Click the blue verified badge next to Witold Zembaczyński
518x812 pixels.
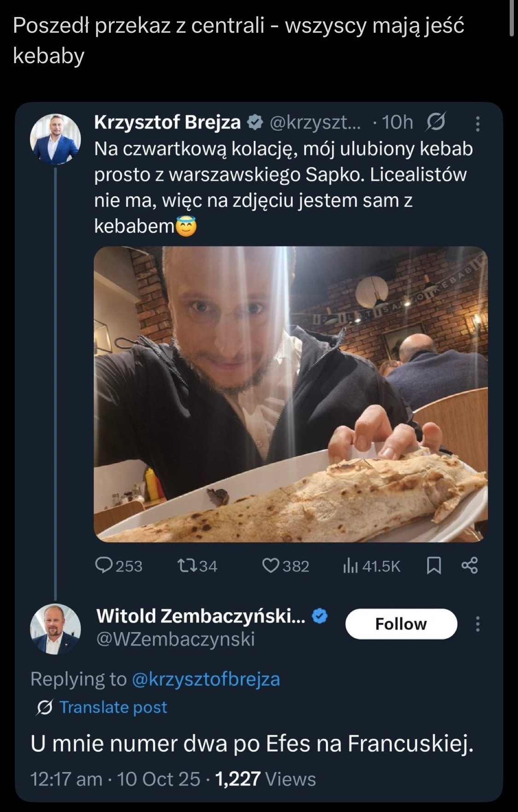click(320, 616)
